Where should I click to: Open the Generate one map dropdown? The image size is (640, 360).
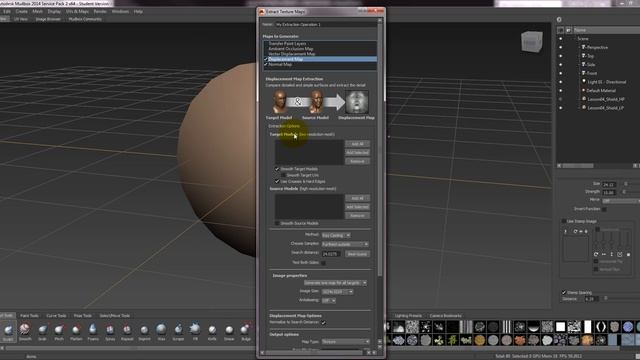tap(335, 283)
